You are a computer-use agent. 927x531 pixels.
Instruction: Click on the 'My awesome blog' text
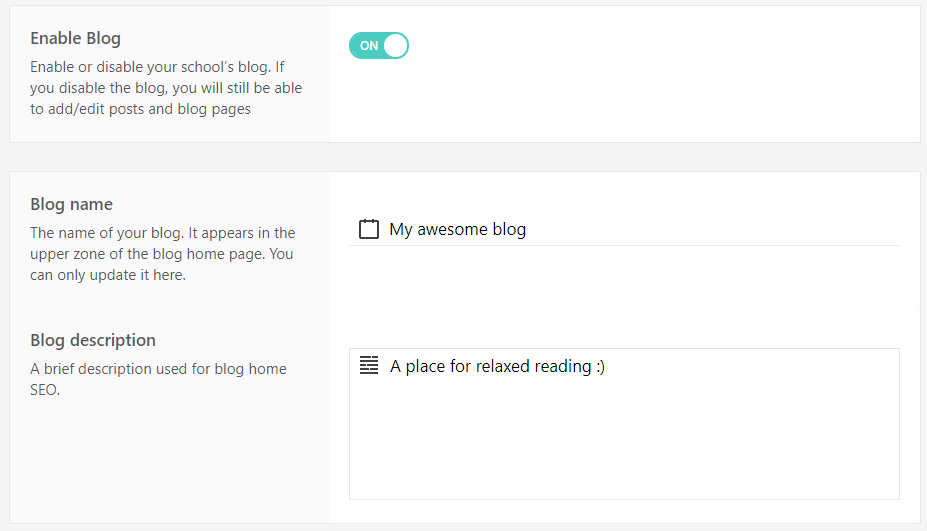pyautogui.click(x=457, y=229)
